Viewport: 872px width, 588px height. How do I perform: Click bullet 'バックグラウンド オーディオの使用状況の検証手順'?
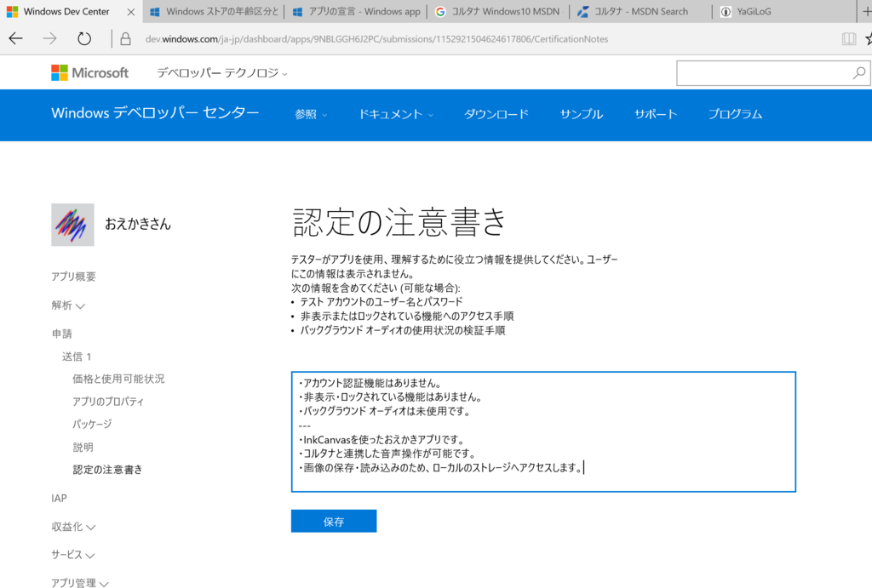403,330
